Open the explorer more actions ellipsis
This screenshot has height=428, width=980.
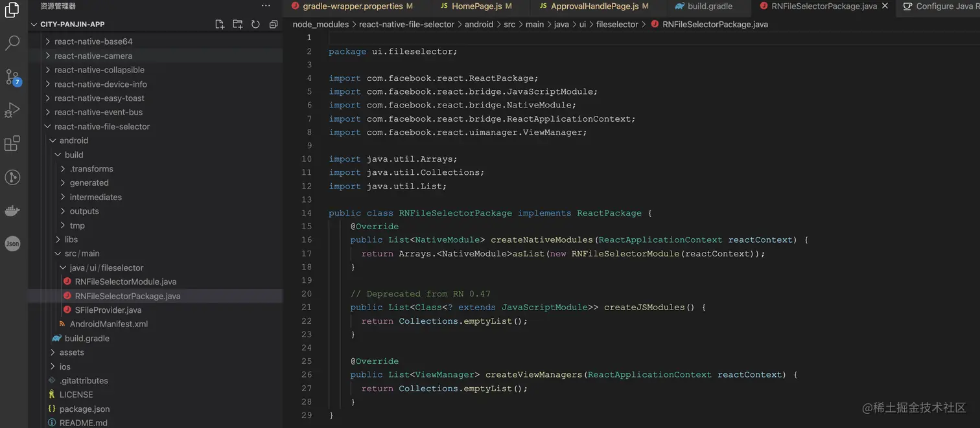(x=266, y=6)
